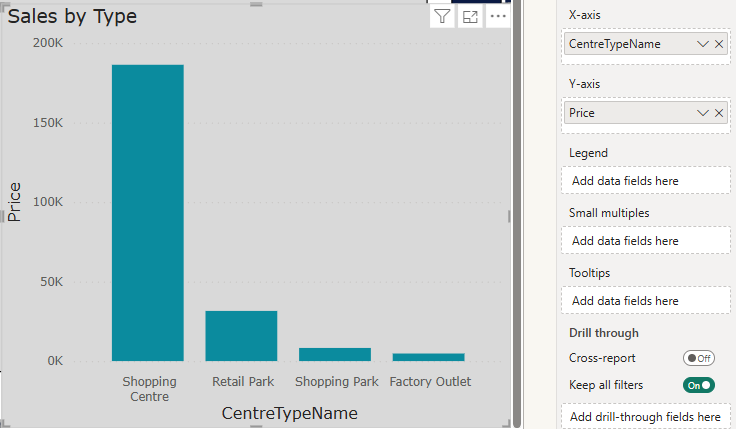This screenshot has width=736, height=429.
Task: Click the CentreTypeName field pill
Action: coord(646,44)
